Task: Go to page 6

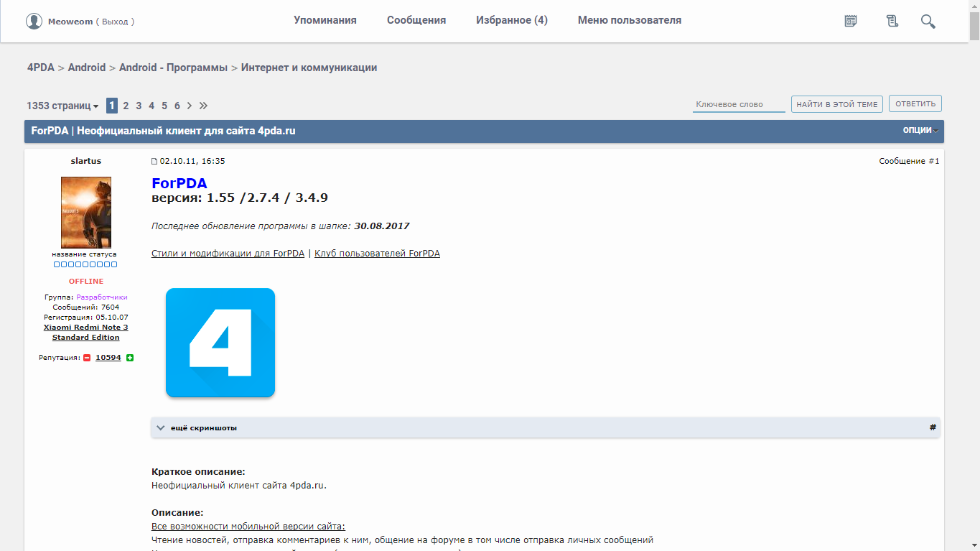Action: click(177, 106)
